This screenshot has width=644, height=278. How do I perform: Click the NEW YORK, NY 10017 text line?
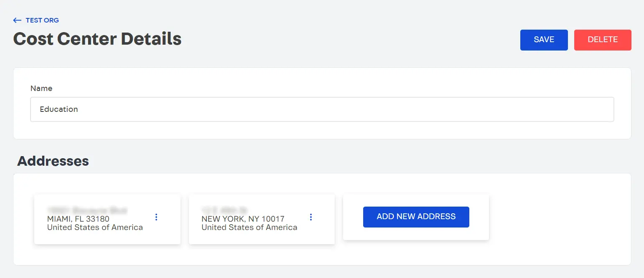[243, 219]
